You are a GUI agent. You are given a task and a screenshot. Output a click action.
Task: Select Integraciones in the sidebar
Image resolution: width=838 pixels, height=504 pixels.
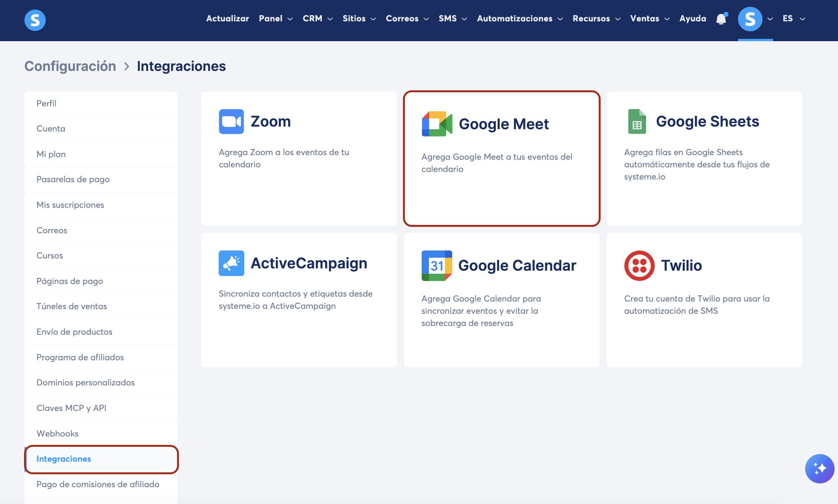pos(101,459)
